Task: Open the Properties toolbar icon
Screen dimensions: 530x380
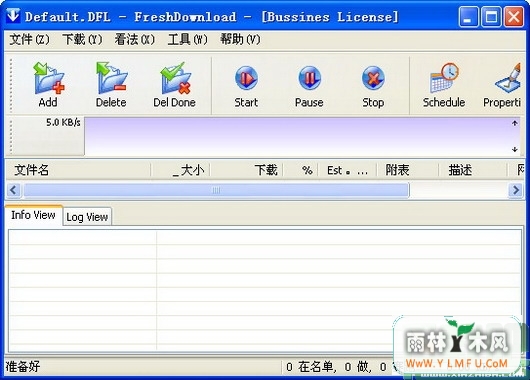Action: 508,78
